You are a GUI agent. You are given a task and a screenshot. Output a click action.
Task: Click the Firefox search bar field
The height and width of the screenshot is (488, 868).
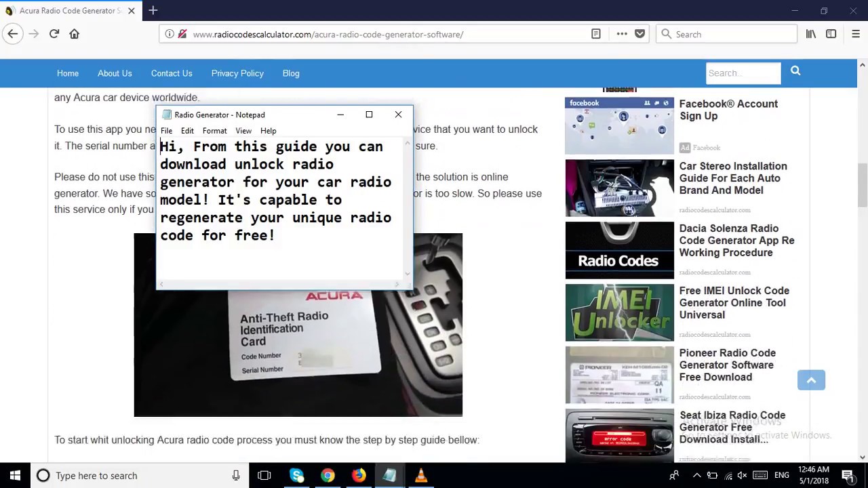[x=726, y=34]
